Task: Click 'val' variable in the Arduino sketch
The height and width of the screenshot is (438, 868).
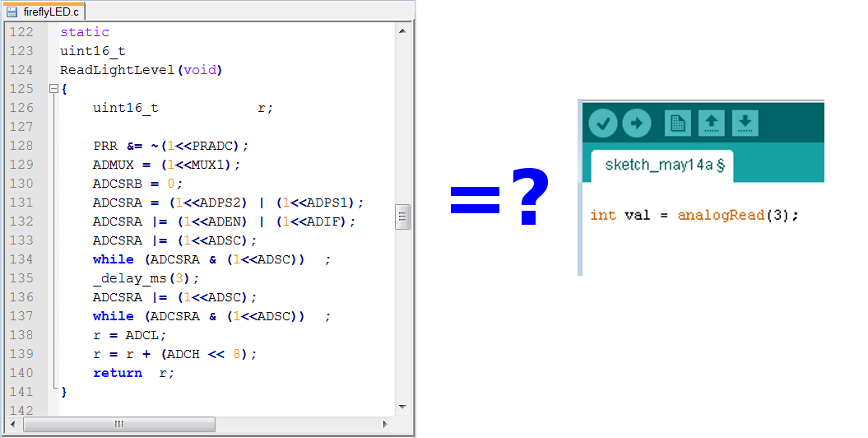Action: pyautogui.click(x=637, y=215)
